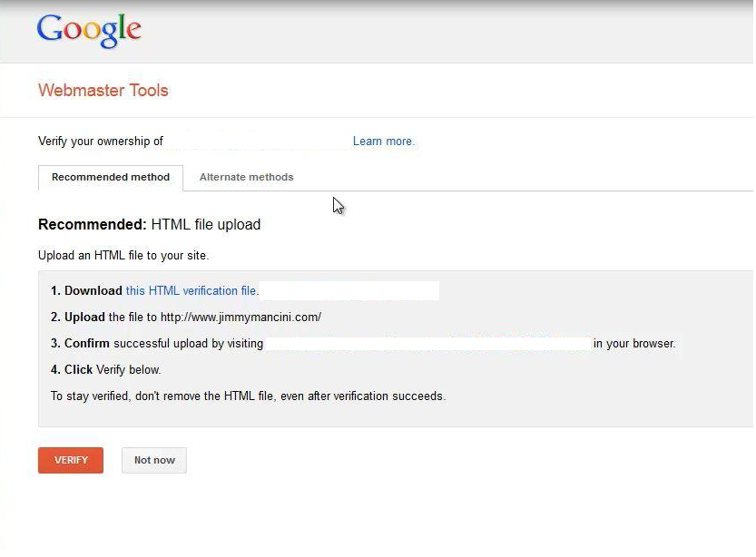
Task: Click the blank confirmation URL in step 3
Action: tap(427, 344)
